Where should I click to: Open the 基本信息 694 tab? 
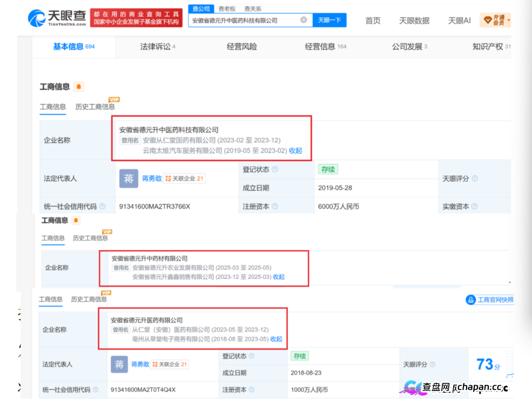[x=74, y=46]
